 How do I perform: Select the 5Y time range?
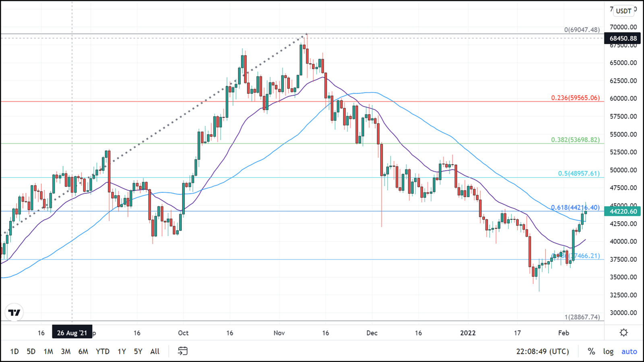click(x=138, y=351)
